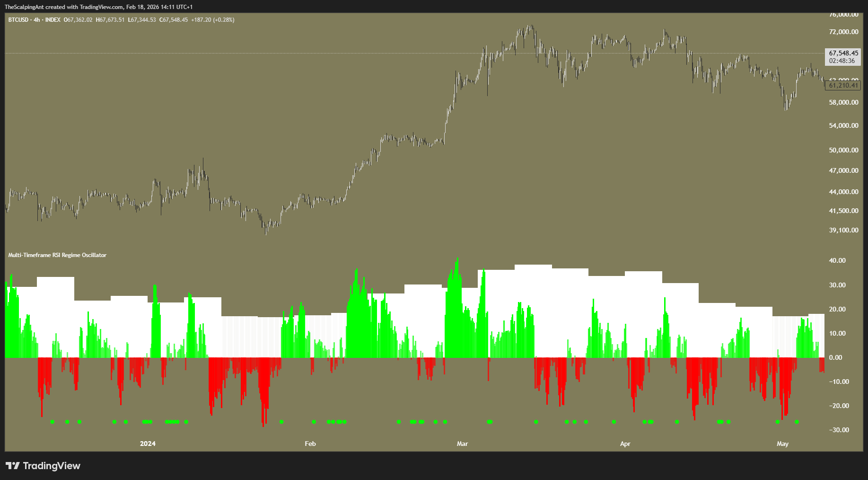The image size is (868, 480).
Task: Click the 72,000.00 price axis label
Action: point(843,32)
